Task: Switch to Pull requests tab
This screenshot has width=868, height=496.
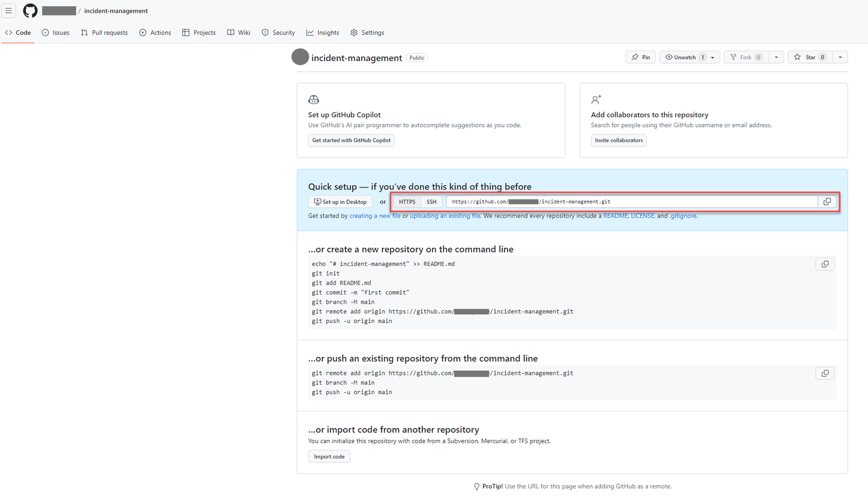Action: (104, 33)
